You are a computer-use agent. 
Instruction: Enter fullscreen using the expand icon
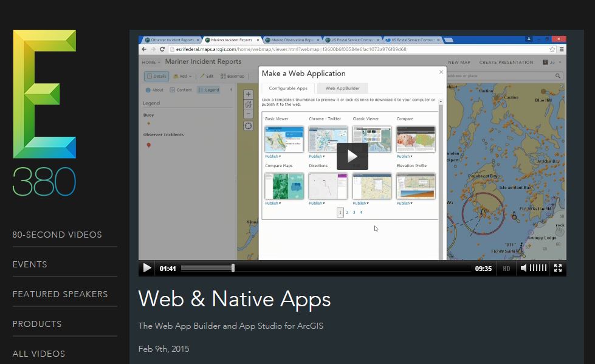[558, 268]
